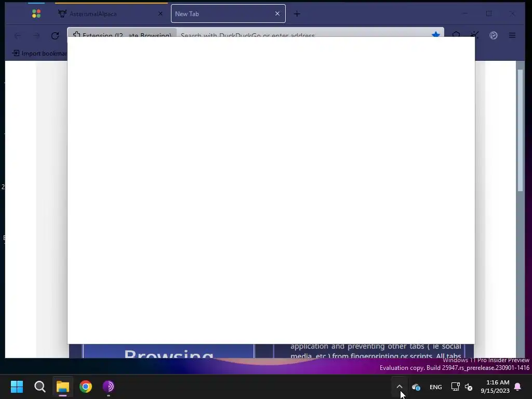Open File Explorer from the taskbar

click(x=63, y=387)
